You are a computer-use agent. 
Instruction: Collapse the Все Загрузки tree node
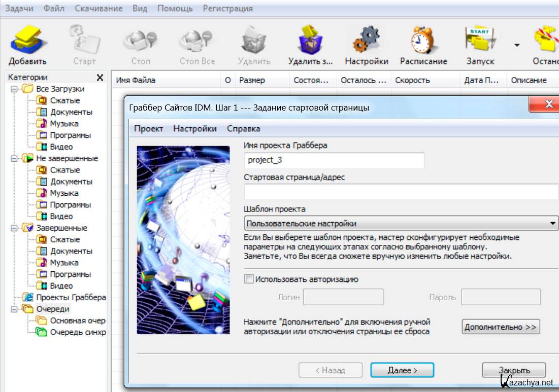coord(13,89)
